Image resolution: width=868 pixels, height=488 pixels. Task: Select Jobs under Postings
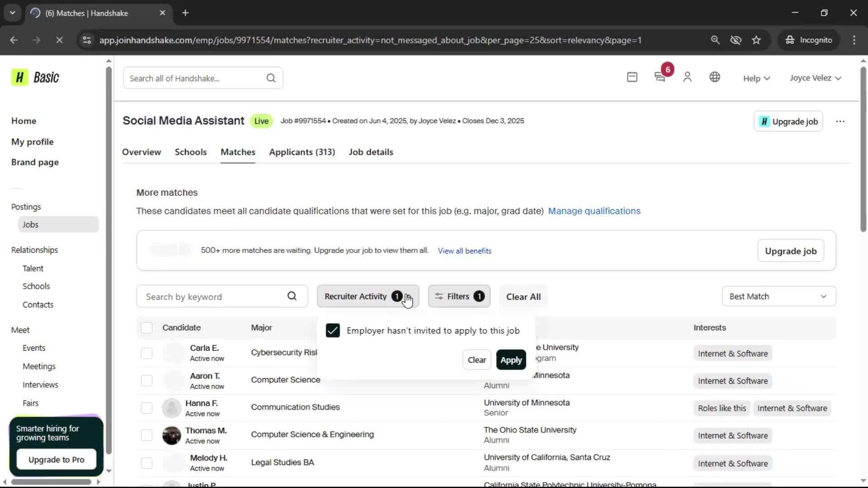click(58, 225)
